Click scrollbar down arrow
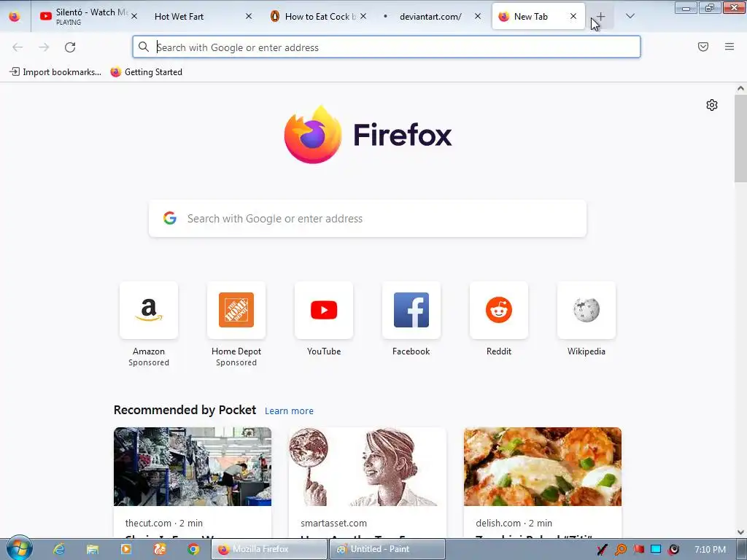The width and height of the screenshot is (747, 560). (740, 532)
